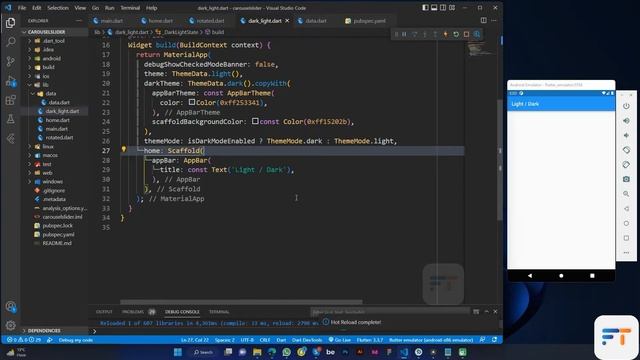This screenshot has height=360, width=640.
Task: Stop debugging with red square icon
Action: 467,34
